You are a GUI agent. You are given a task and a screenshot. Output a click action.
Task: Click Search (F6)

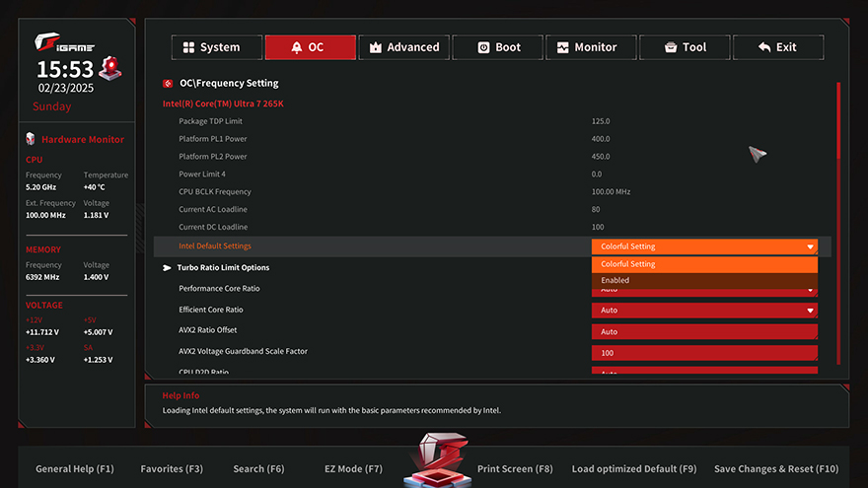pos(258,468)
